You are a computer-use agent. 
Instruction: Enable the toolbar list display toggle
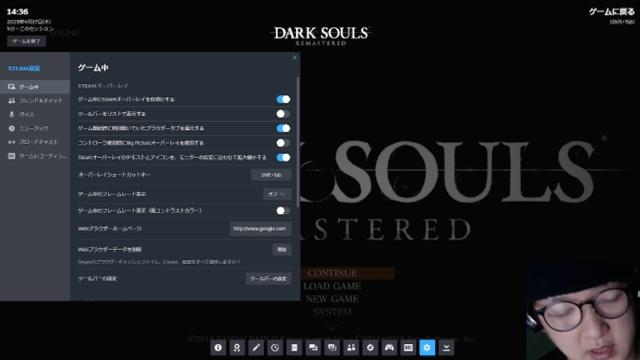pos(283,113)
